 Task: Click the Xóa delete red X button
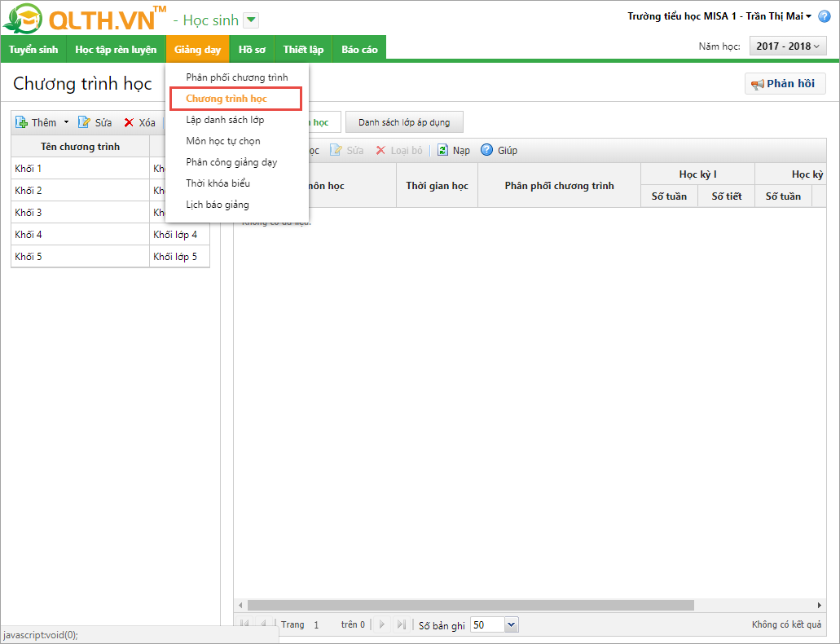[x=140, y=122]
